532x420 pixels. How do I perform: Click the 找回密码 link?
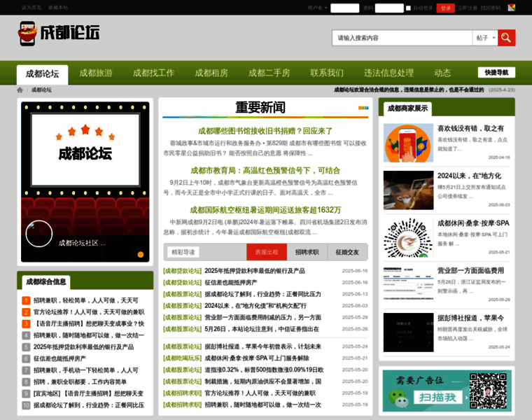pos(491,8)
